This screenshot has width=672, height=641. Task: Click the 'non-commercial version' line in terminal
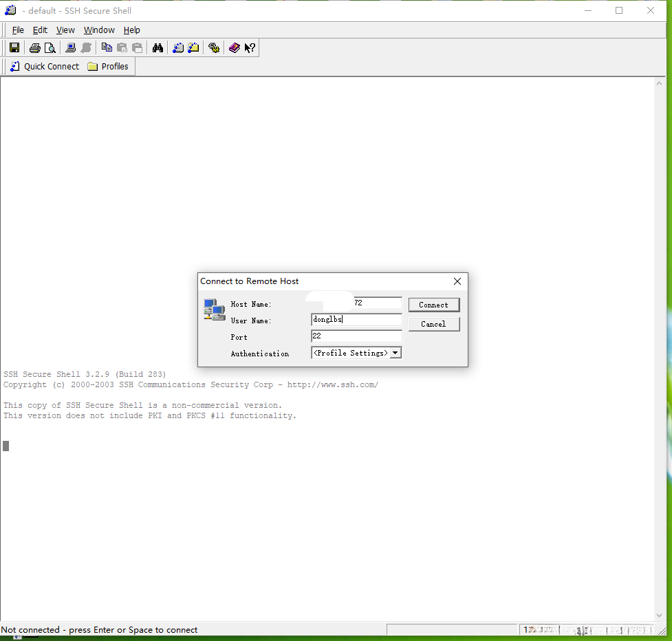(142, 405)
